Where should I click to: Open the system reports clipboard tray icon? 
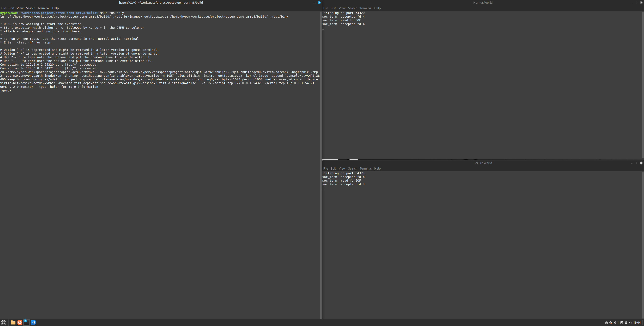click(x=606, y=323)
